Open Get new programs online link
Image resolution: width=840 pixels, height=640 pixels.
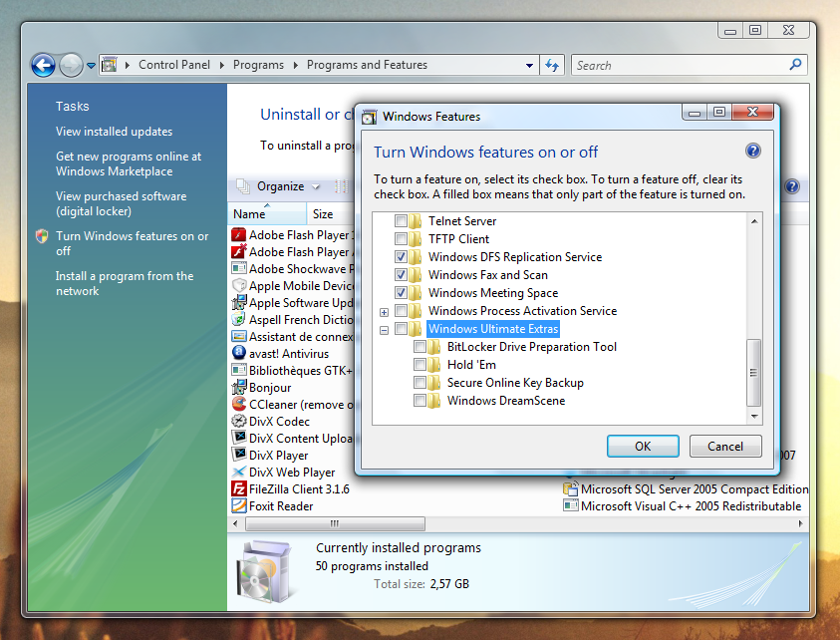point(129,163)
